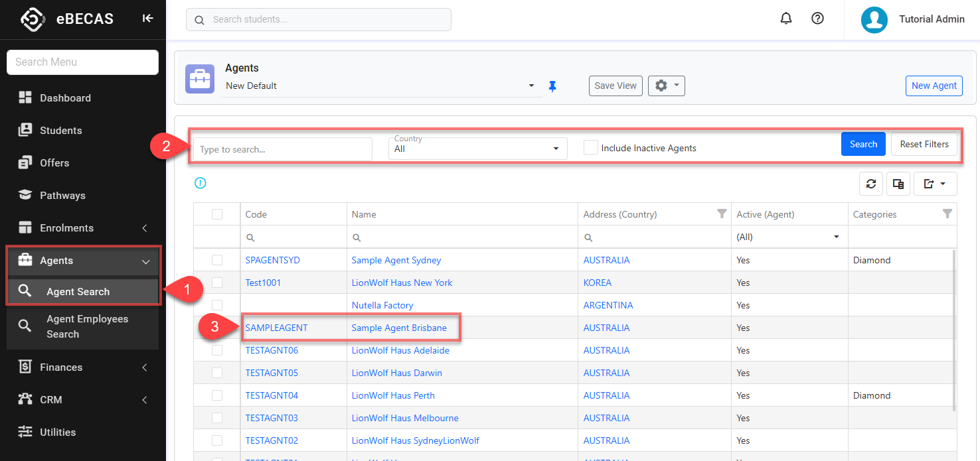
Task: Pin the current view with pin icon
Action: pyautogui.click(x=552, y=86)
